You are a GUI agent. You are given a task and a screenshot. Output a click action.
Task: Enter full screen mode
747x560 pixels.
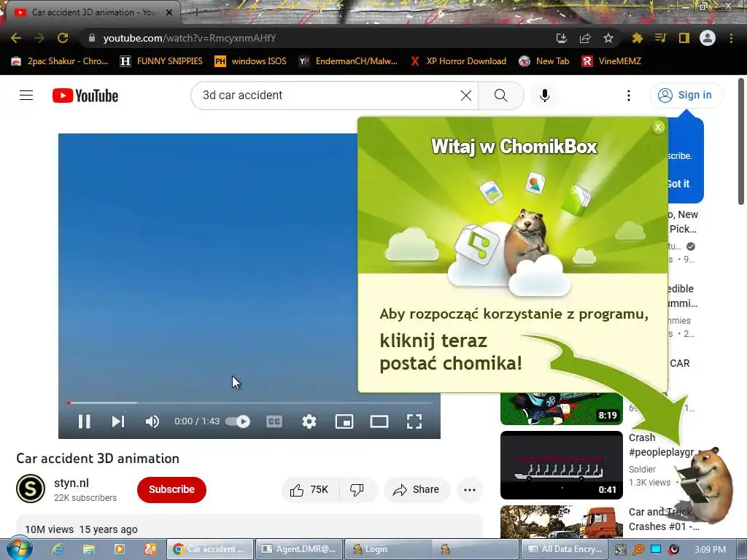tap(414, 421)
